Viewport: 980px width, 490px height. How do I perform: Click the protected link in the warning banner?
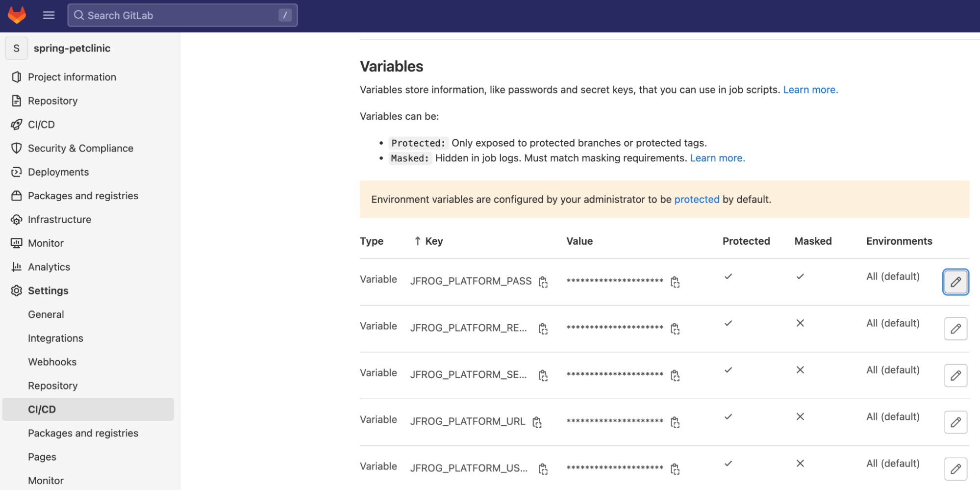tap(697, 199)
